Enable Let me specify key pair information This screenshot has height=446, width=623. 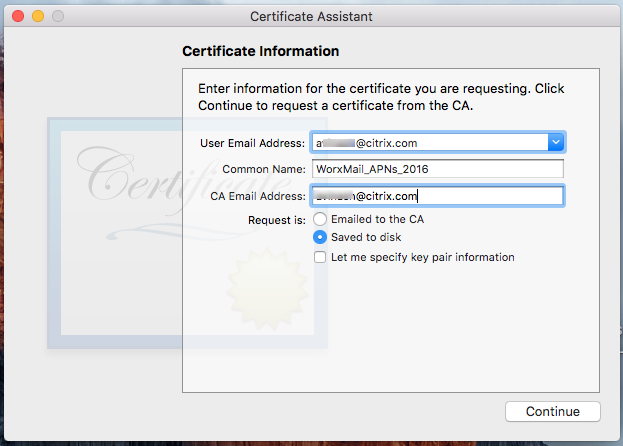pos(320,257)
